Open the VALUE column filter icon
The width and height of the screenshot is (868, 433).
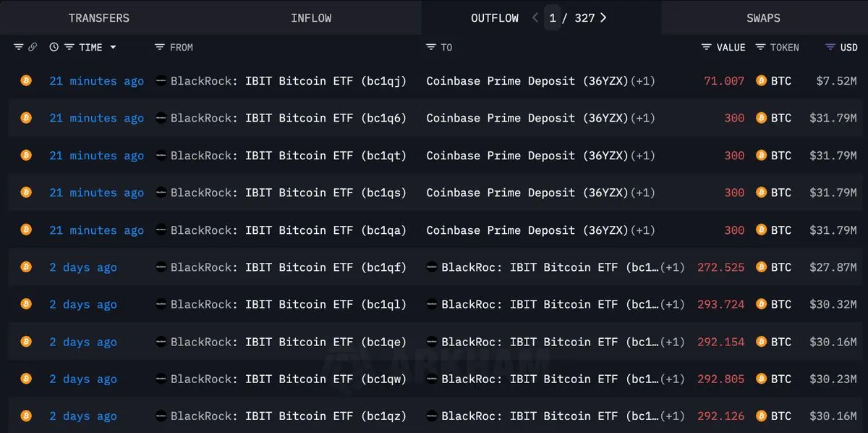(x=707, y=47)
